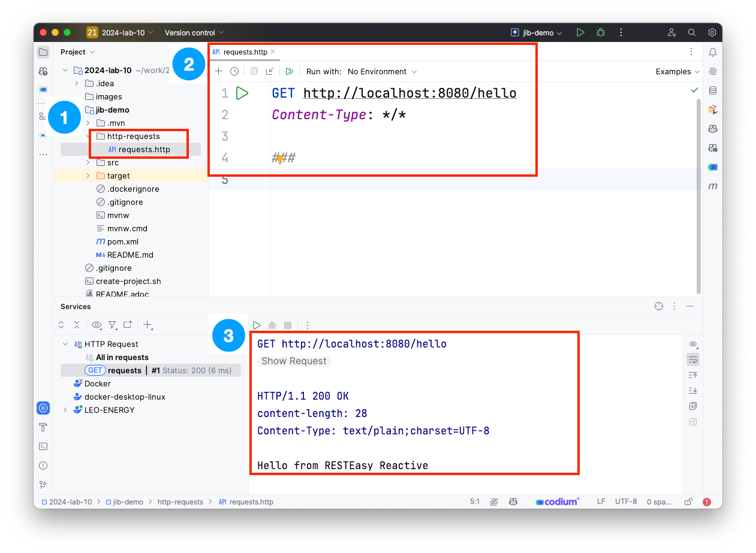Open Services filter funnel
This screenshot has height=553, width=756.
(112, 325)
